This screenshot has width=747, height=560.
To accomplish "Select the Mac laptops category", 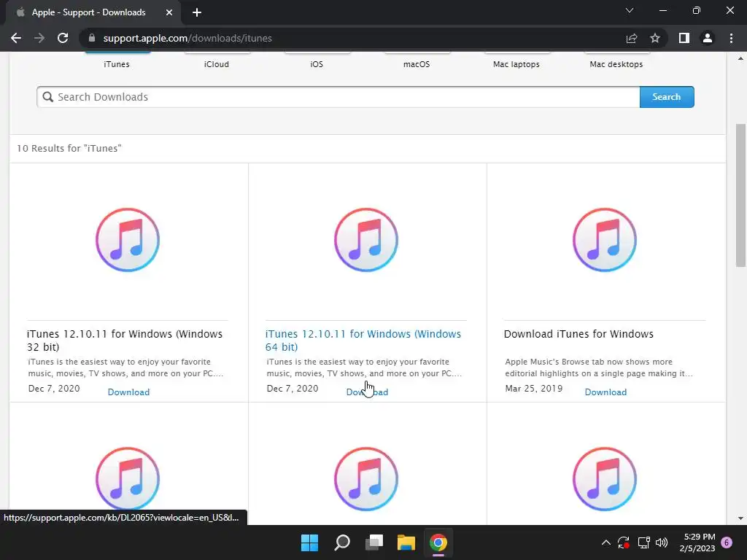I will click(516, 64).
